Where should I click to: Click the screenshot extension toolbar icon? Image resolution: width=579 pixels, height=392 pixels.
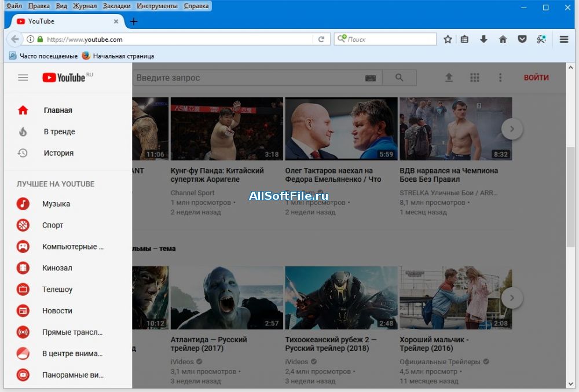[x=541, y=39]
